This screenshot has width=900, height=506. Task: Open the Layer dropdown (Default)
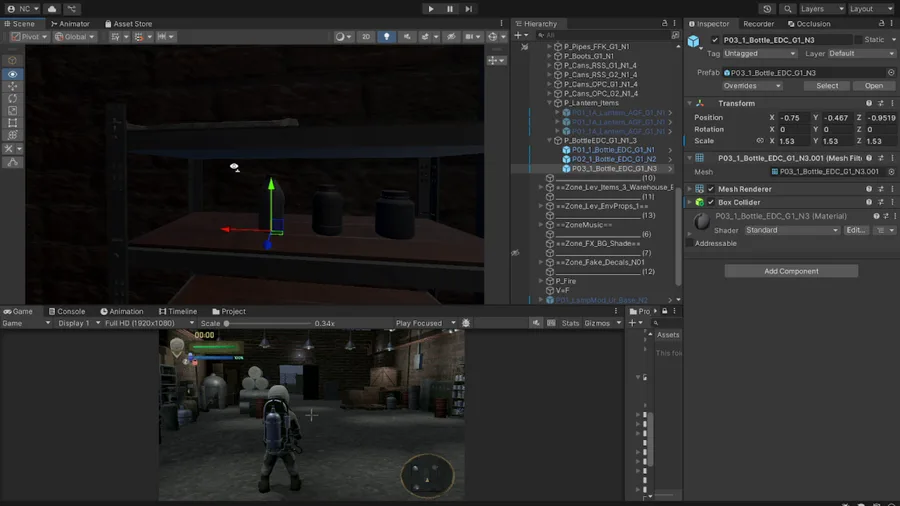862,53
